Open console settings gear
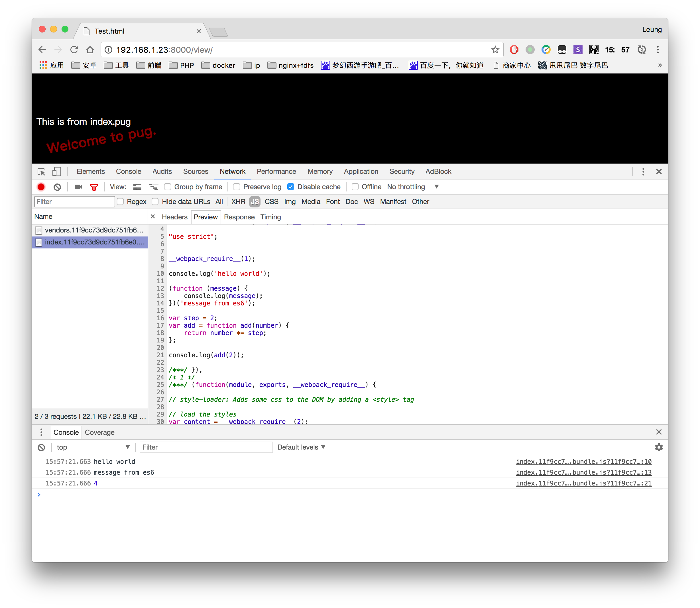 point(659,447)
